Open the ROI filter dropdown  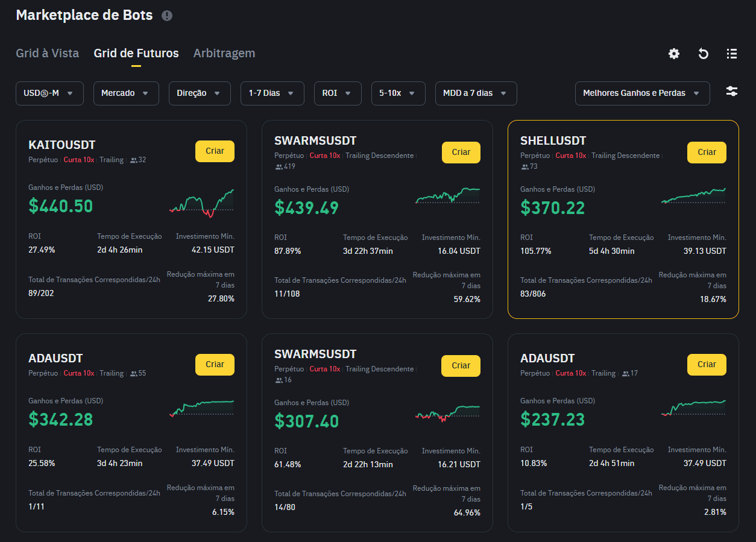coord(338,93)
